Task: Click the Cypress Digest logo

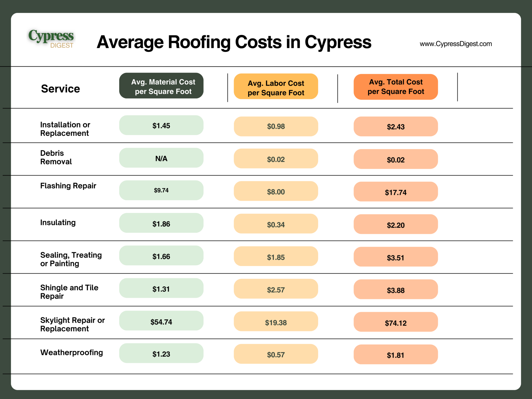Action: pos(51,39)
